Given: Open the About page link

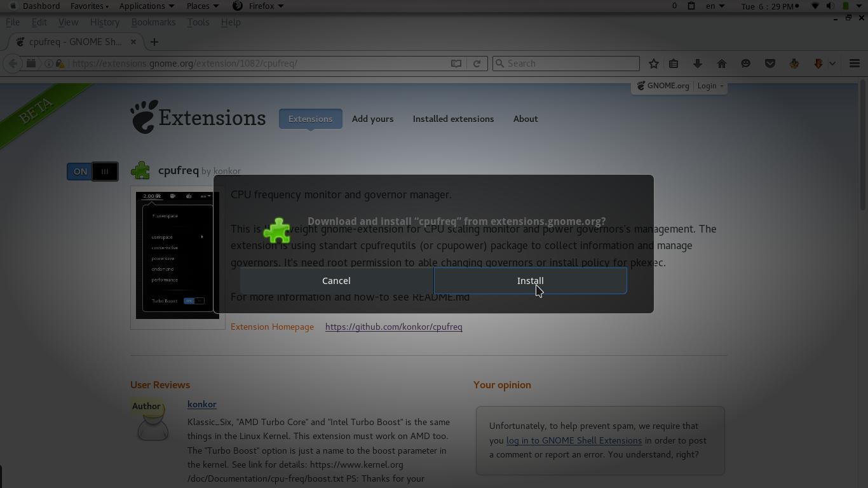Looking at the screenshot, I should (x=526, y=119).
